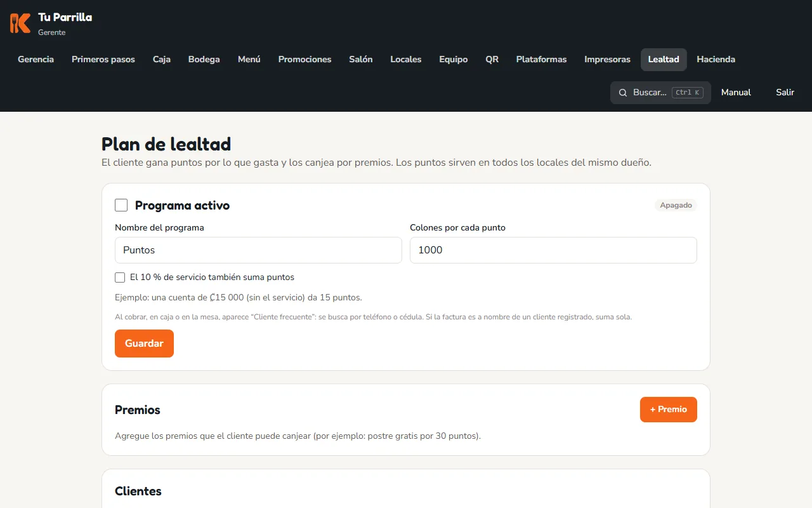Click the magnifier icon in the search box

[623, 93]
